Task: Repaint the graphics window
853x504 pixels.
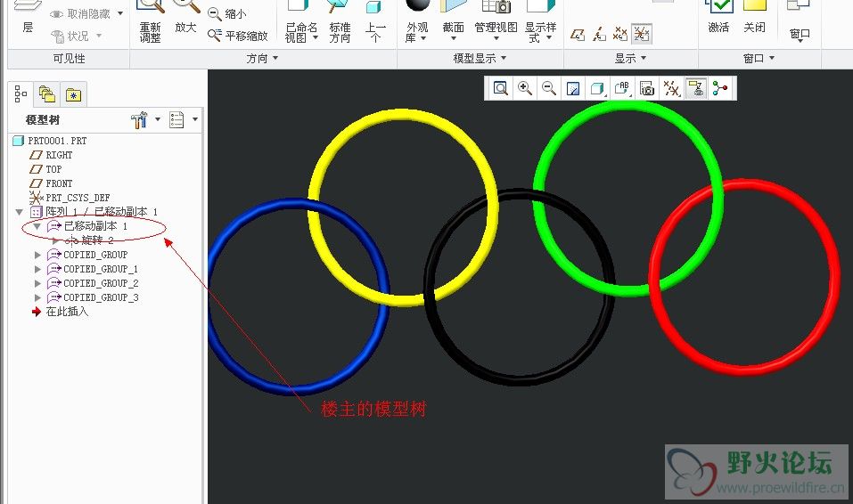Action: 573,88
